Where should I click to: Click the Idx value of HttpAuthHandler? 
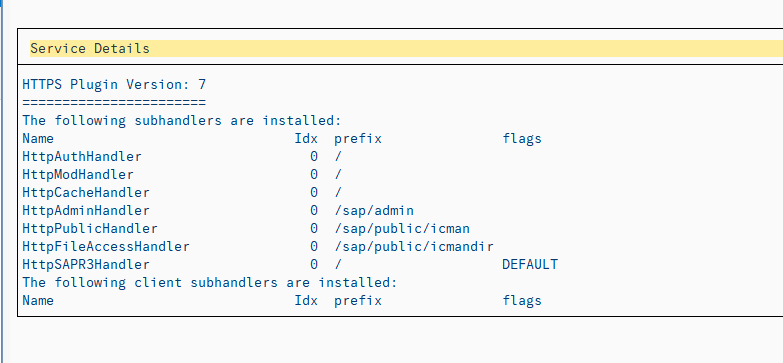click(x=314, y=156)
